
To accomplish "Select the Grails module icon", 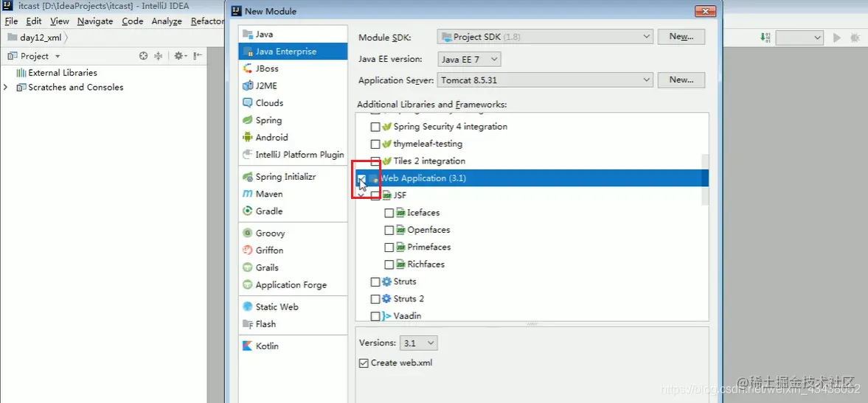I will (248, 267).
